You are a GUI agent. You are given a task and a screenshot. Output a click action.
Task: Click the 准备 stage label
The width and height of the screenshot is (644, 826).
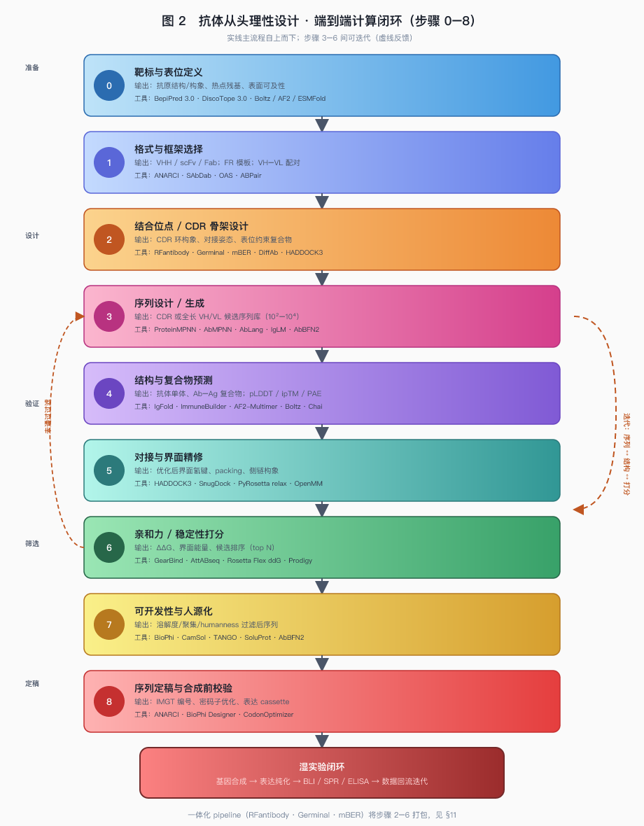(32, 67)
